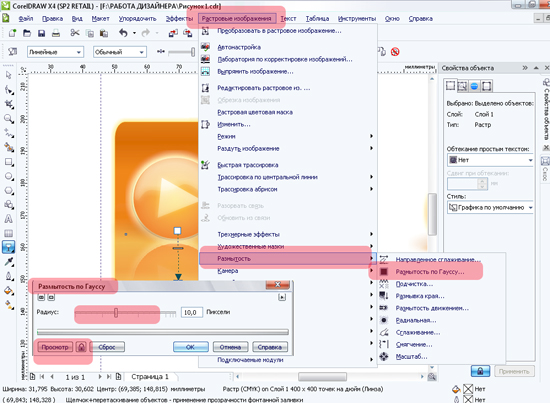Select the Interactive Transparency tool
Image resolution: width=550 pixels, height=403 pixels.
click(x=9, y=247)
